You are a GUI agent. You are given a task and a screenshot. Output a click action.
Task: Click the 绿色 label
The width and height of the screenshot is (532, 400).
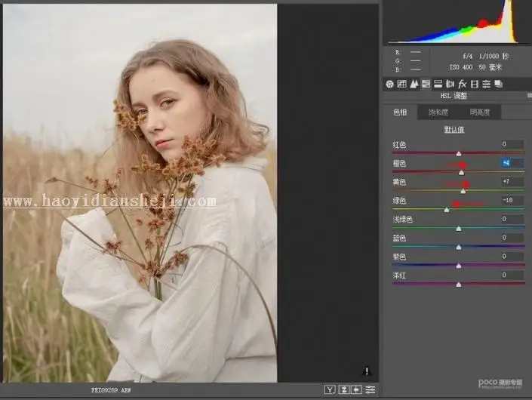click(399, 201)
